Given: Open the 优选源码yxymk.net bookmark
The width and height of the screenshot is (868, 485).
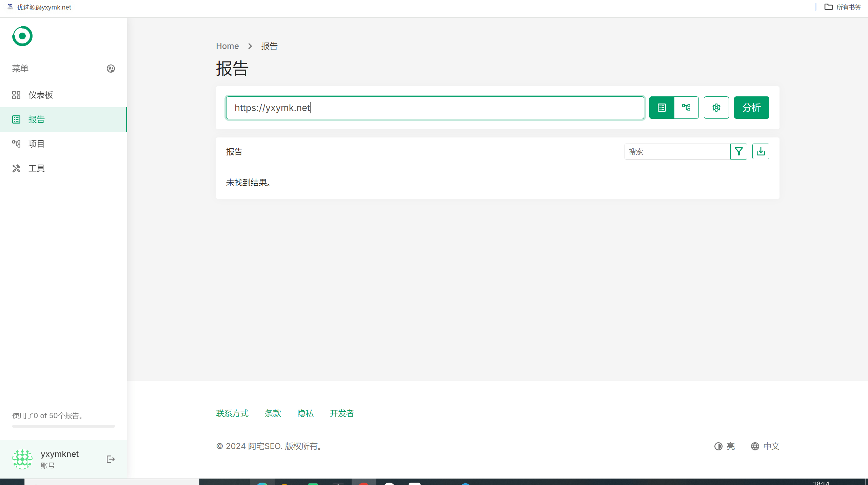Looking at the screenshot, I should click(40, 7).
